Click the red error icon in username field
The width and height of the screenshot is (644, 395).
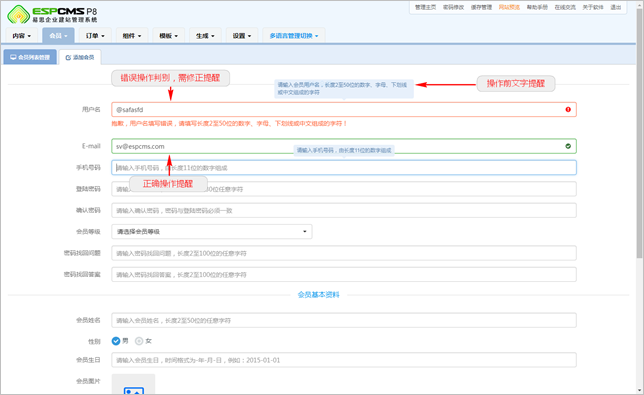pos(568,110)
